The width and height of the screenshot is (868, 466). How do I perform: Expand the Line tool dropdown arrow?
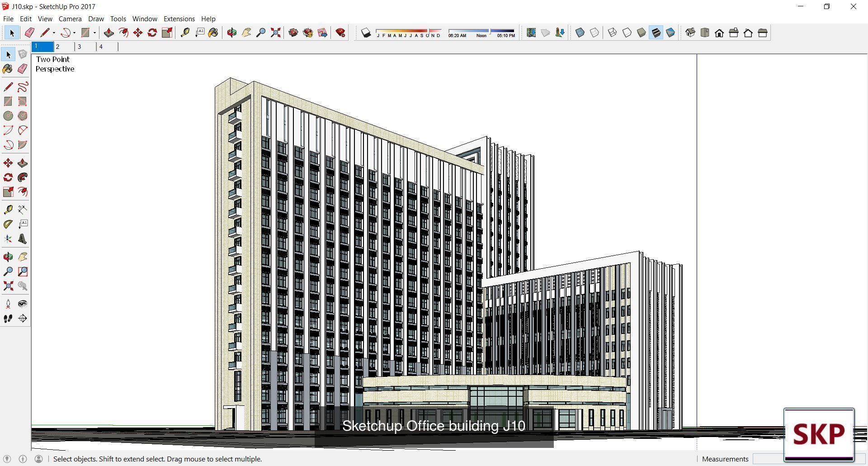click(54, 33)
